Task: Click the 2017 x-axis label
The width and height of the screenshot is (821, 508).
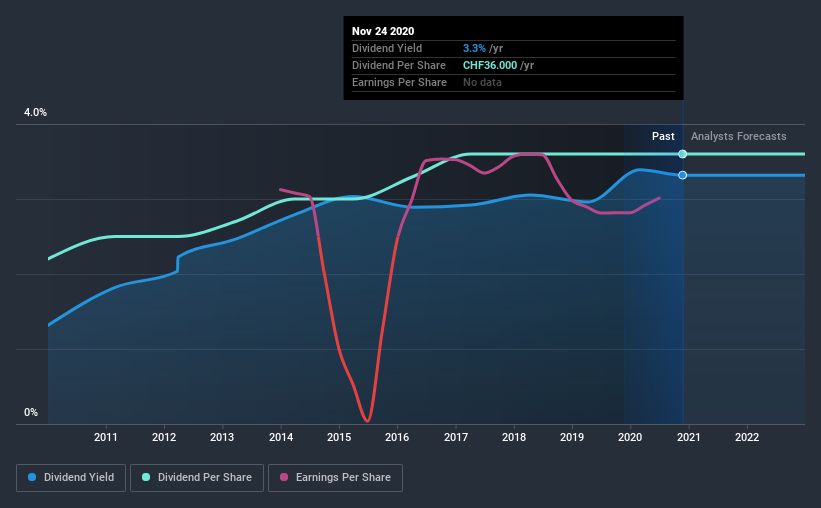Action: coord(456,437)
